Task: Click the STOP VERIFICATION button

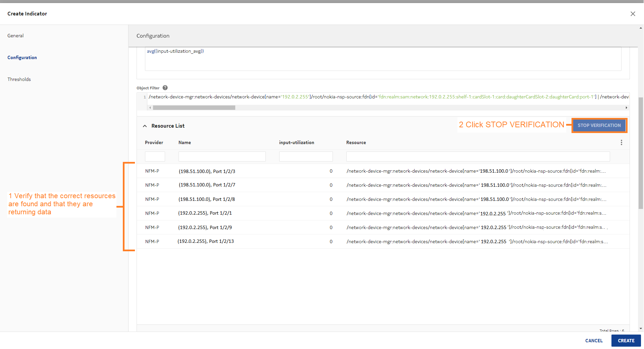Action: [x=599, y=125]
